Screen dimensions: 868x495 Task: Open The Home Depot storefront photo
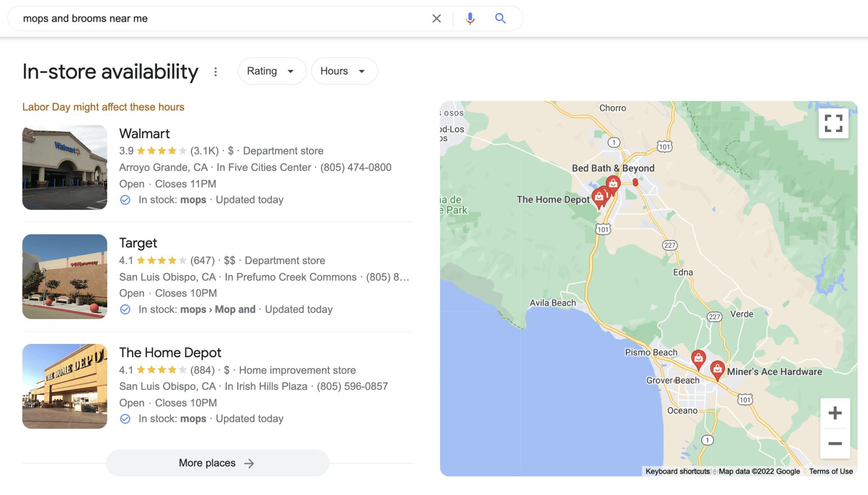point(65,386)
